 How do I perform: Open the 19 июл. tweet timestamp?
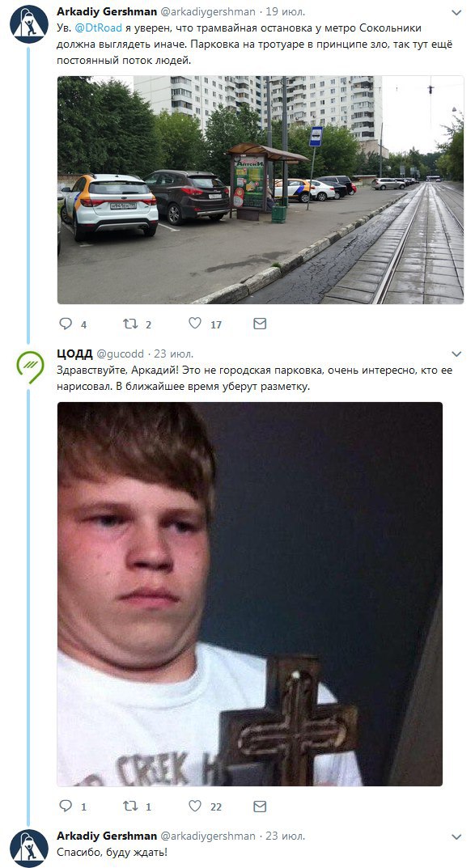coord(285,11)
